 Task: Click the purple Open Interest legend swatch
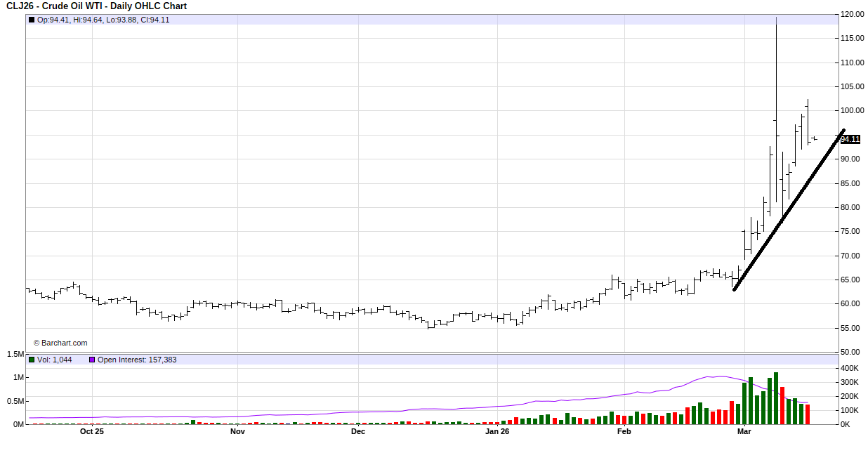tap(92, 360)
